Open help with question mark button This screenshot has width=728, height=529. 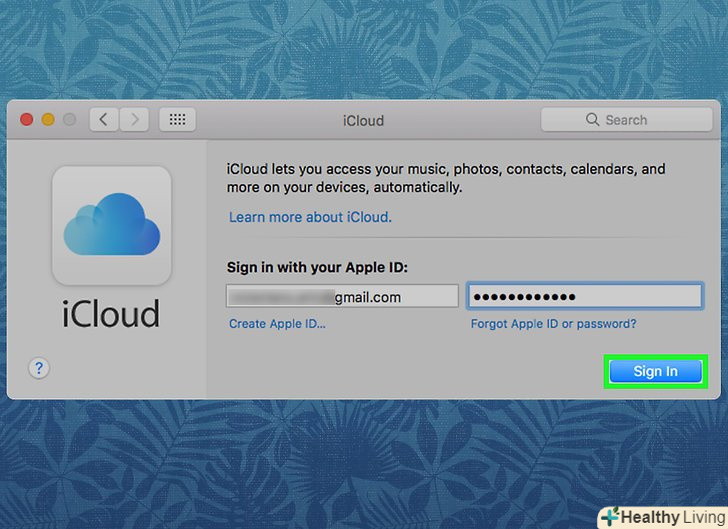click(39, 368)
